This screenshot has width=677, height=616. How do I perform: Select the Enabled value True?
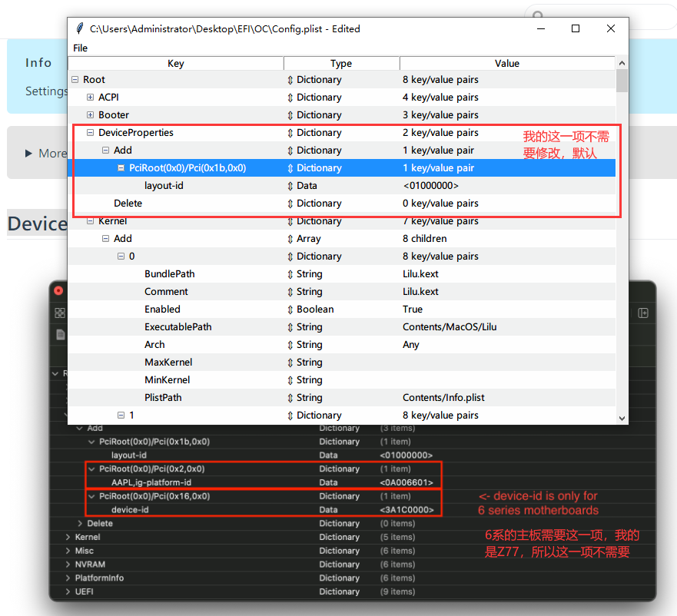coord(413,310)
